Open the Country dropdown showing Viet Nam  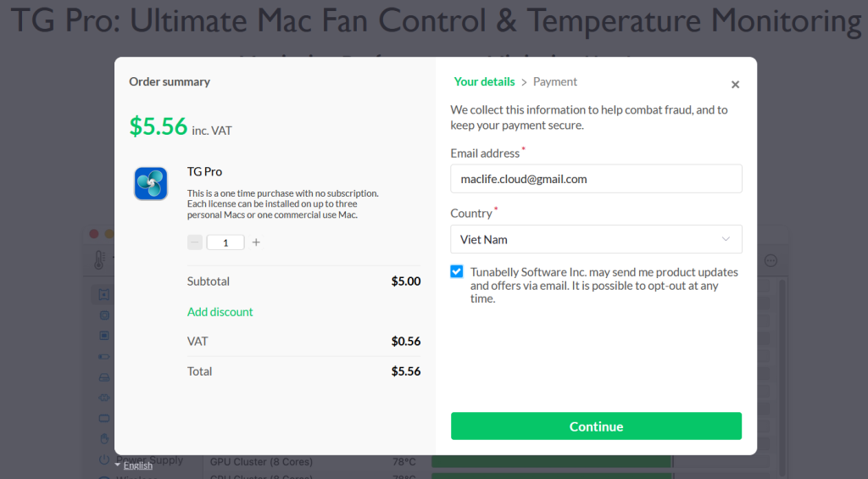[596, 239]
